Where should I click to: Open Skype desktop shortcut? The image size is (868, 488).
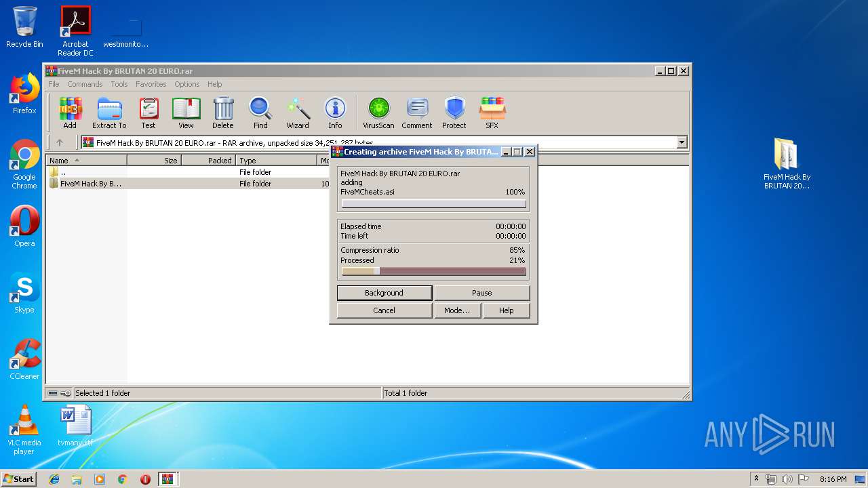pyautogui.click(x=24, y=293)
